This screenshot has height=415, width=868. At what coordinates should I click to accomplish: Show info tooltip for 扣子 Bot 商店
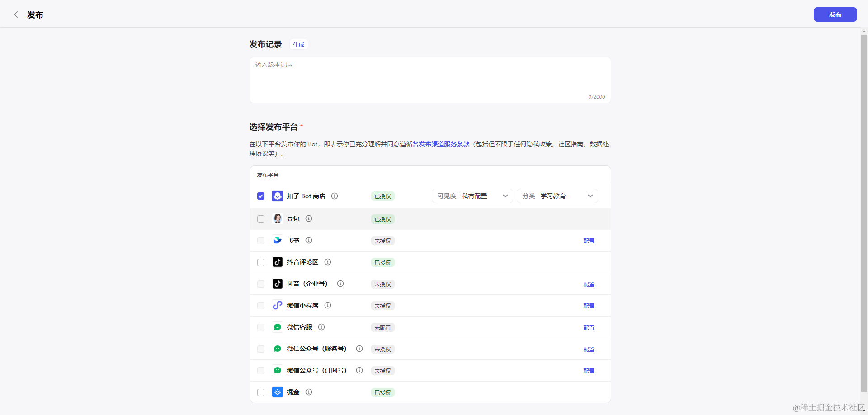click(335, 196)
